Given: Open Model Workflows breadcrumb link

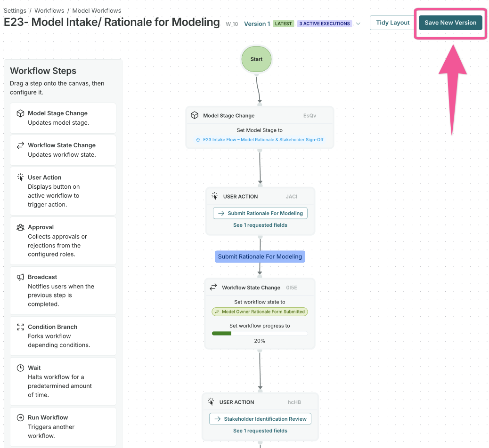Looking at the screenshot, I should coord(98,10).
